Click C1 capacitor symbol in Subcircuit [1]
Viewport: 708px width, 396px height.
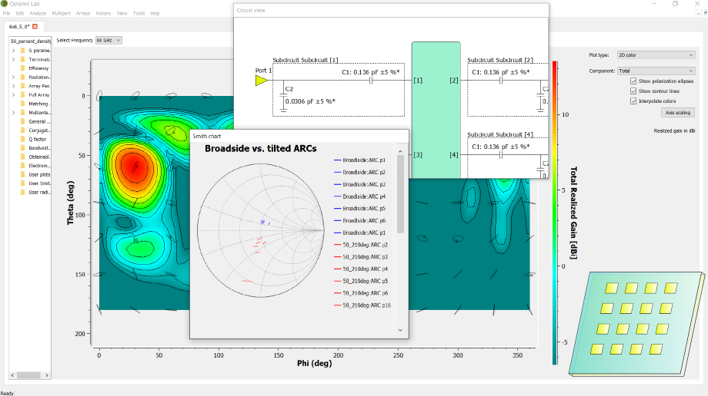coord(371,80)
